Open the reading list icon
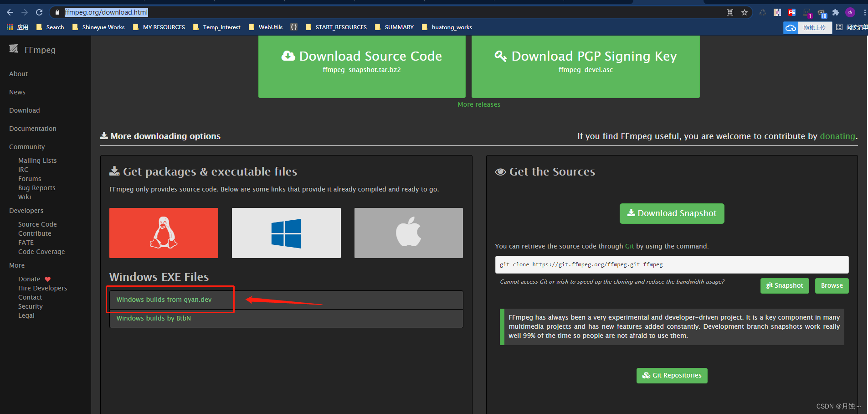 pyautogui.click(x=839, y=27)
